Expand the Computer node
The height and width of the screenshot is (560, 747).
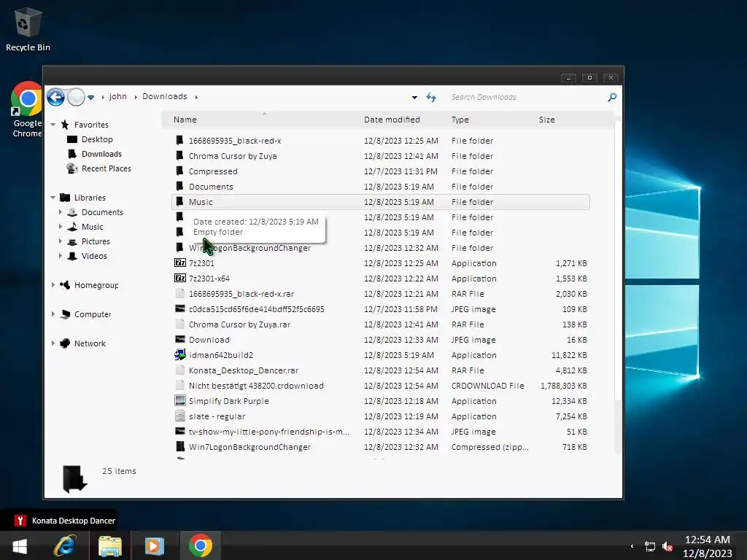click(x=53, y=314)
